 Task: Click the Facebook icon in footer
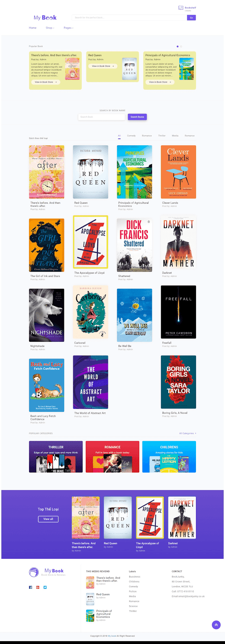coord(31,587)
